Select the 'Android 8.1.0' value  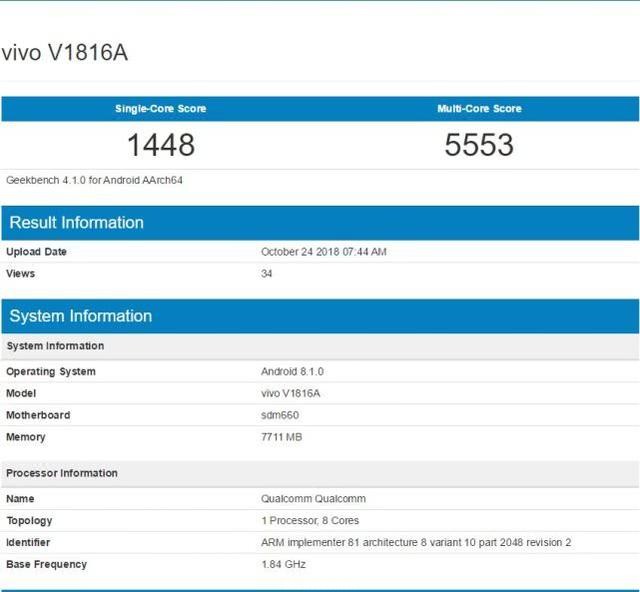tap(292, 372)
